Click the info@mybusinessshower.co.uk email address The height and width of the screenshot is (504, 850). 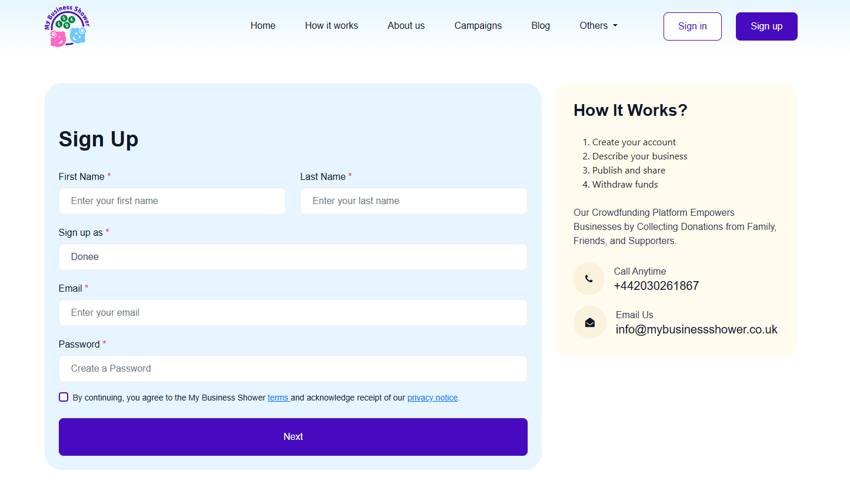click(696, 329)
